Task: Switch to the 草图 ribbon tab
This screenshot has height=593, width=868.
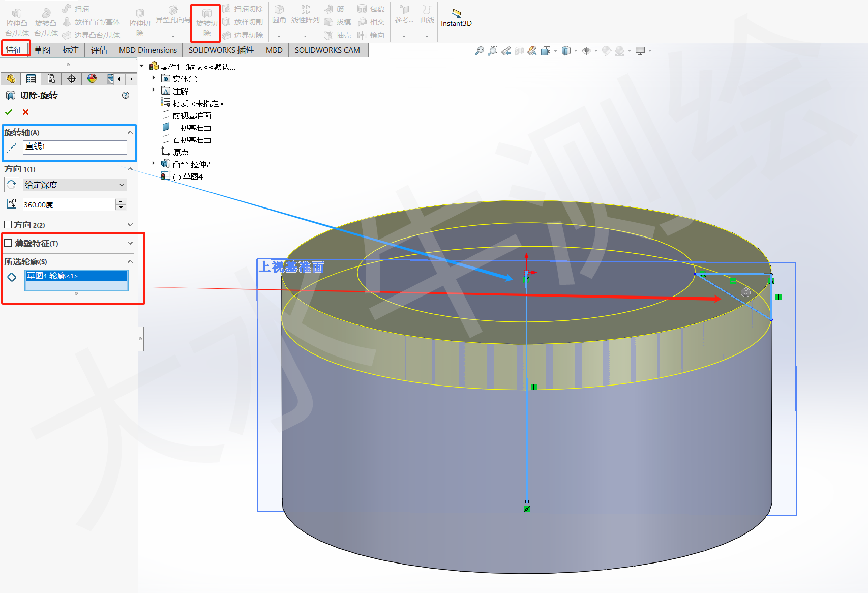Action: [42, 50]
